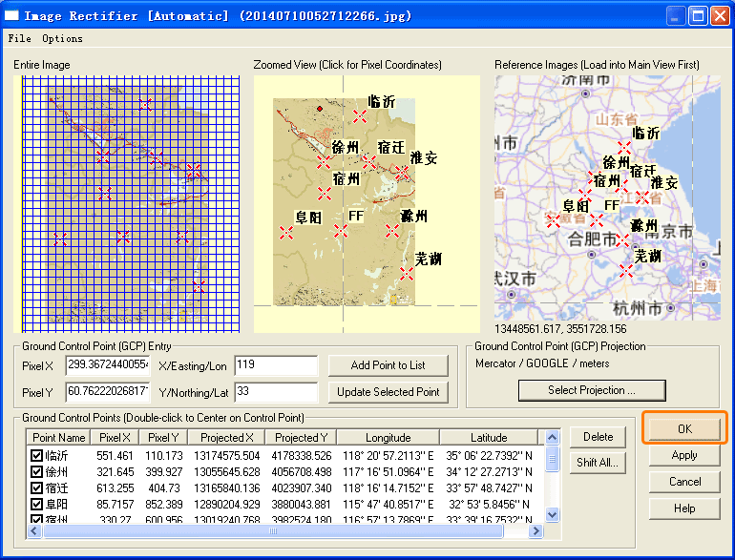
Task: Click 滁州 marker in Zoomed View
Action: pyautogui.click(x=392, y=231)
